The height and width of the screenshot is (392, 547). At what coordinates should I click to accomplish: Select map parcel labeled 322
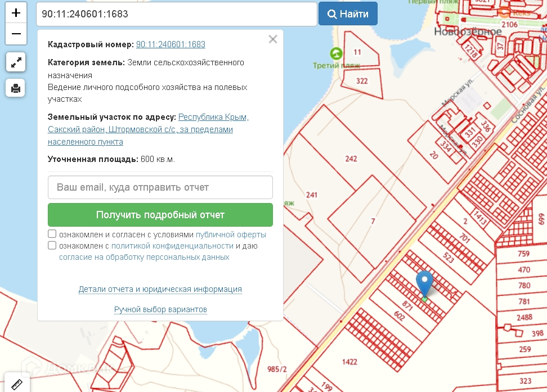362,81
